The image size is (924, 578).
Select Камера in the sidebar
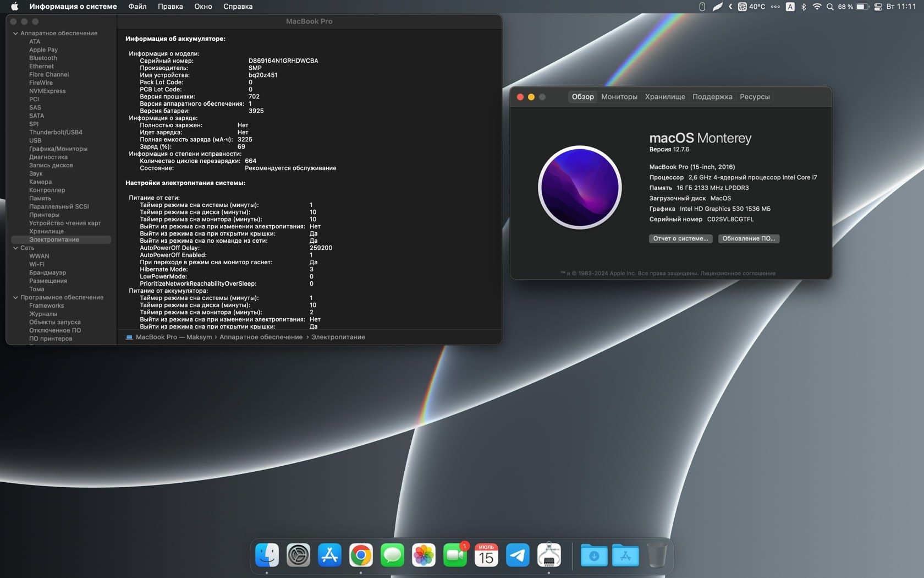[40, 182]
